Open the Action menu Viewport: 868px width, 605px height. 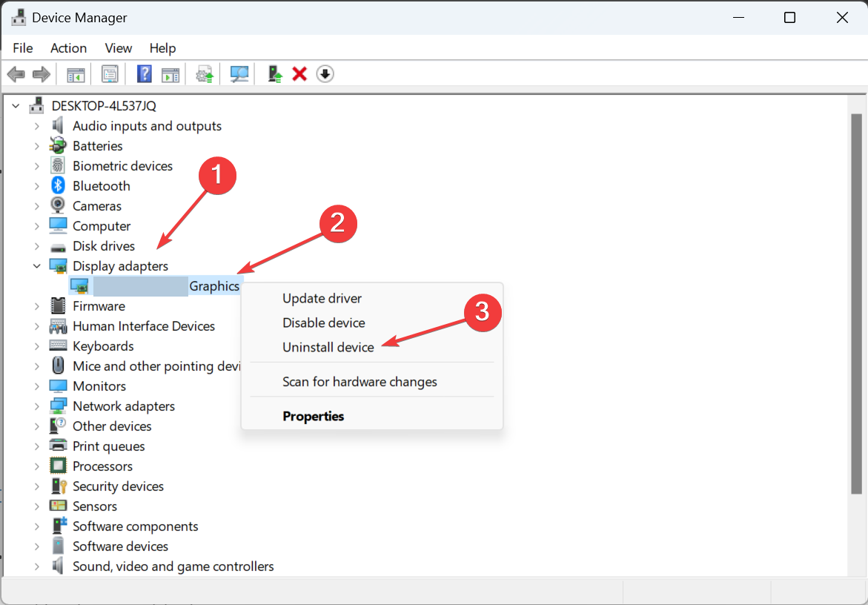(68, 47)
